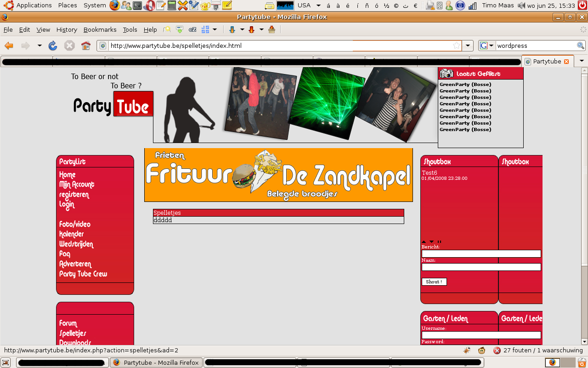
Task: Open the Applications menu
Action: [34, 6]
